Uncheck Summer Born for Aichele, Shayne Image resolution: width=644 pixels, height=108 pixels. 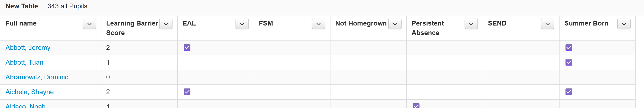click(x=569, y=92)
